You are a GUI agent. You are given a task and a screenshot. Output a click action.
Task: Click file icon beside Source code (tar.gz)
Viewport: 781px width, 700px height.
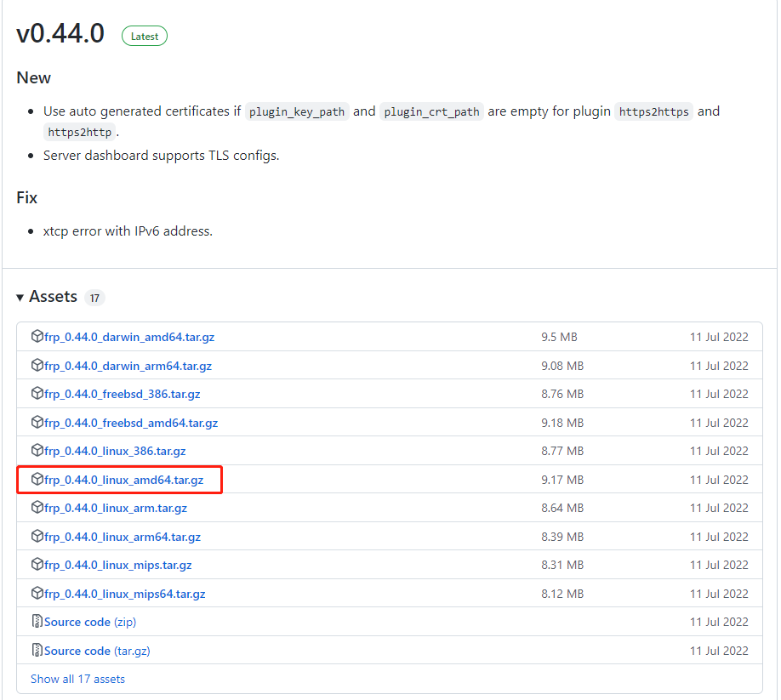pyautogui.click(x=37, y=651)
